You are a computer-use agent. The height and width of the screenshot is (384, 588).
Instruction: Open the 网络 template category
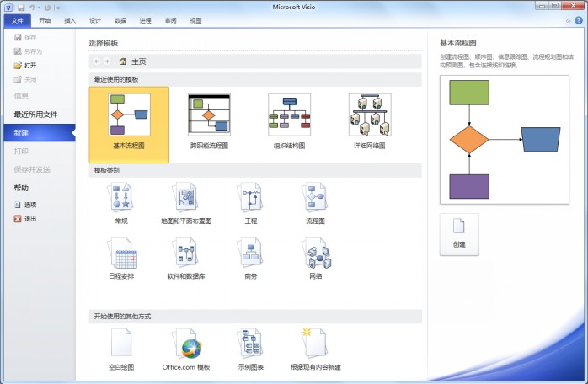tap(316, 259)
